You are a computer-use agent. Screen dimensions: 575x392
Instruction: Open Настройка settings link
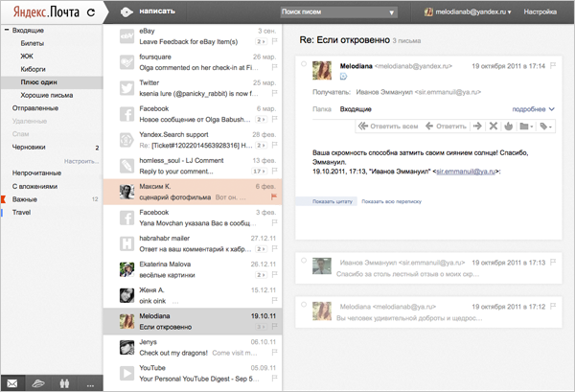click(540, 12)
